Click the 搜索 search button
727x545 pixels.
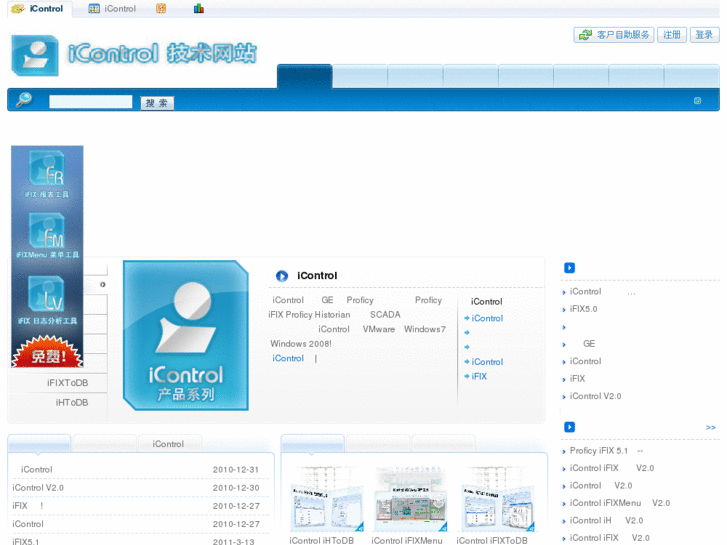(x=157, y=103)
